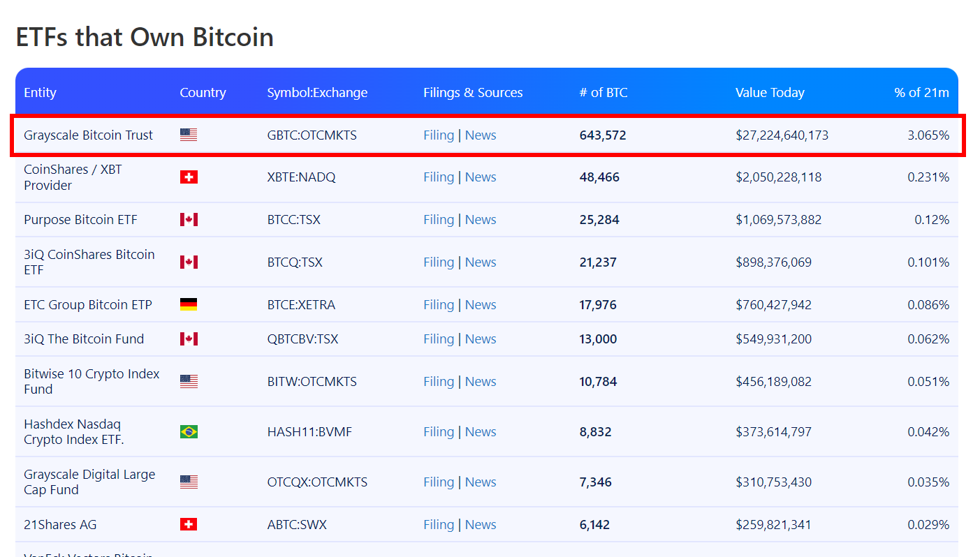Select the XBTE:NADQ symbol cell

(301, 177)
